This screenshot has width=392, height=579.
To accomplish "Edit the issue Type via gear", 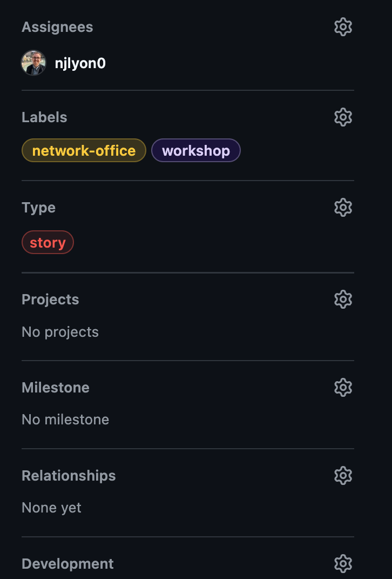I will [x=343, y=207].
